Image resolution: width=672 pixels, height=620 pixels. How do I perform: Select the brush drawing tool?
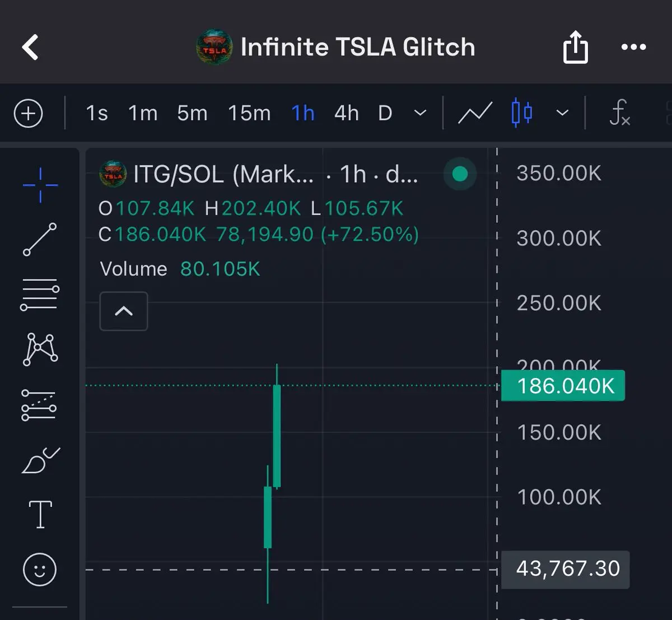click(41, 460)
